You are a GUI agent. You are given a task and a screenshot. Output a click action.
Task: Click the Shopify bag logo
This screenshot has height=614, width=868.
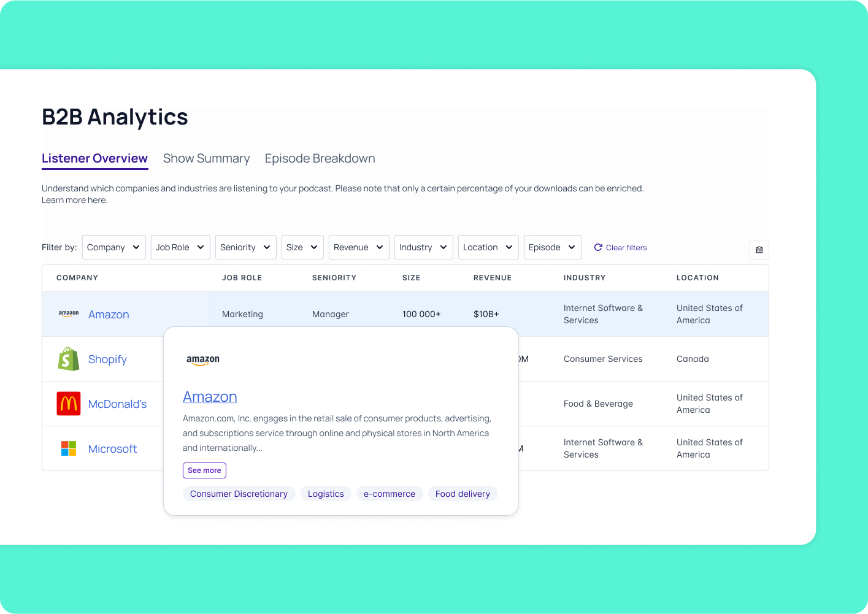click(x=69, y=359)
